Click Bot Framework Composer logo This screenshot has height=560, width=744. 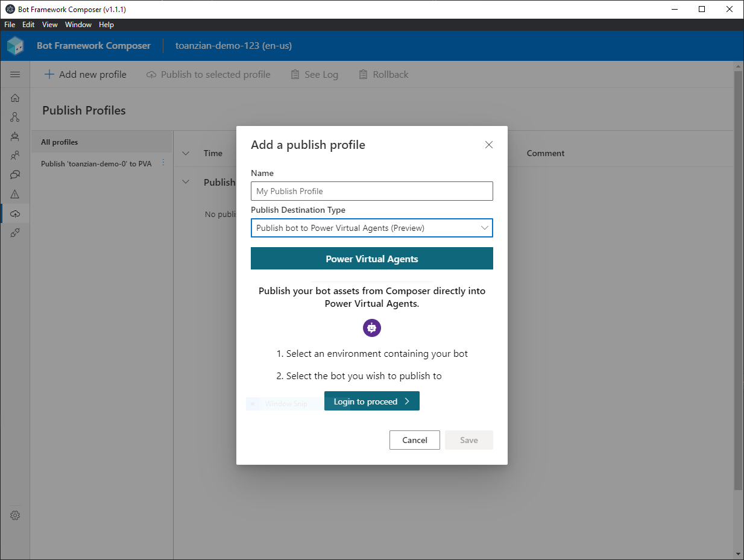16,46
